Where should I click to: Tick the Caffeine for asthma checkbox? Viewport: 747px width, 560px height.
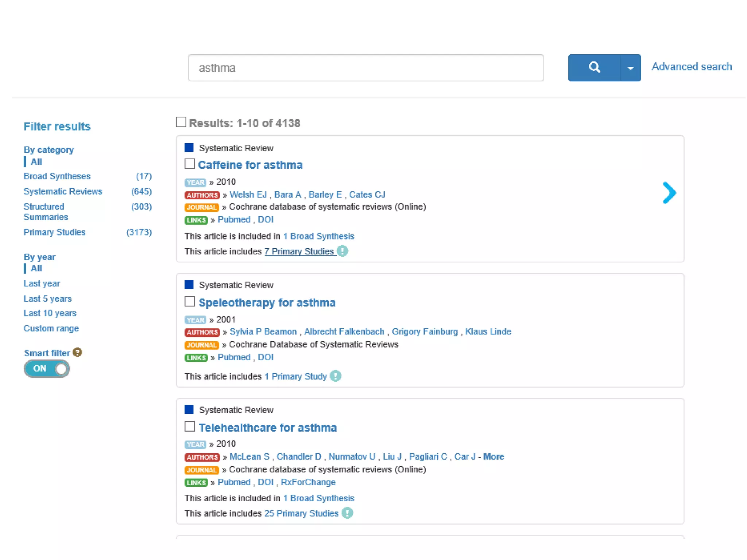click(190, 164)
